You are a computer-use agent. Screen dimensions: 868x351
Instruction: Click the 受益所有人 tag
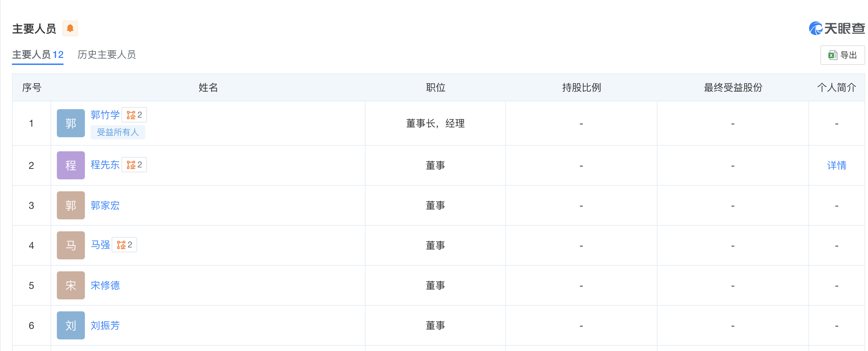pos(118,132)
